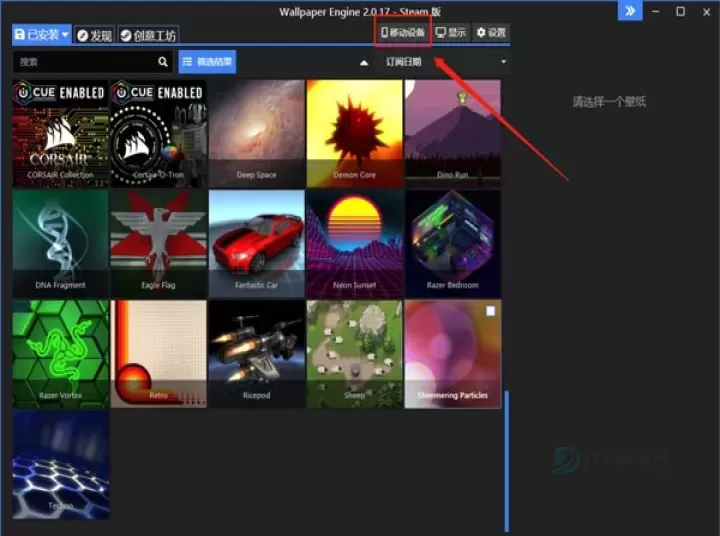Click the double-chevron collapse panel icon

pyautogui.click(x=630, y=12)
